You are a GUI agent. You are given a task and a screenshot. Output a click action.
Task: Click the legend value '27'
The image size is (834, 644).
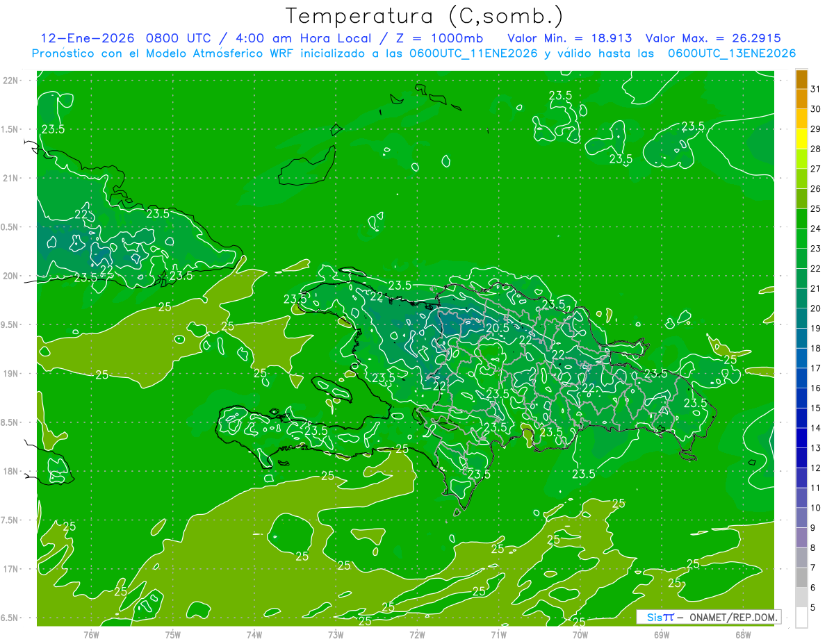click(816, 168)
